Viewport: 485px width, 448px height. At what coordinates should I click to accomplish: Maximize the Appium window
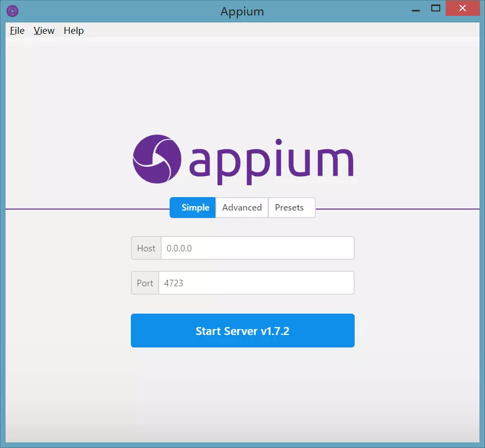click(x=436, y=8)
